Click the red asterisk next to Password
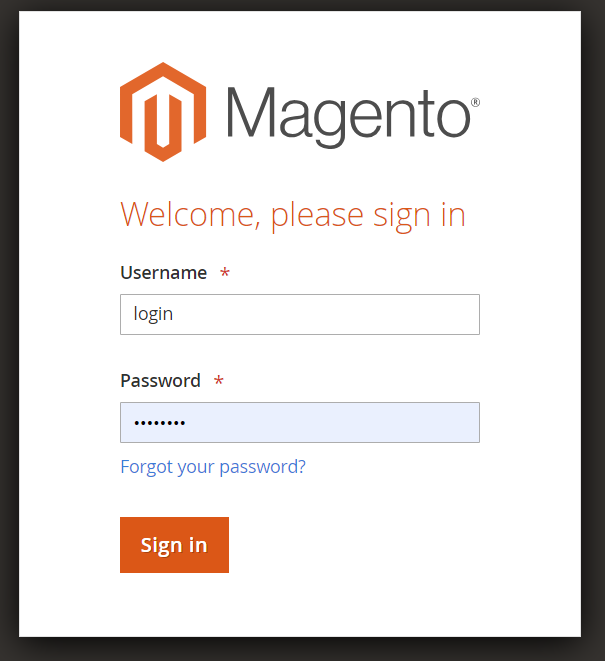605x661 pixels. coord(218,381)
